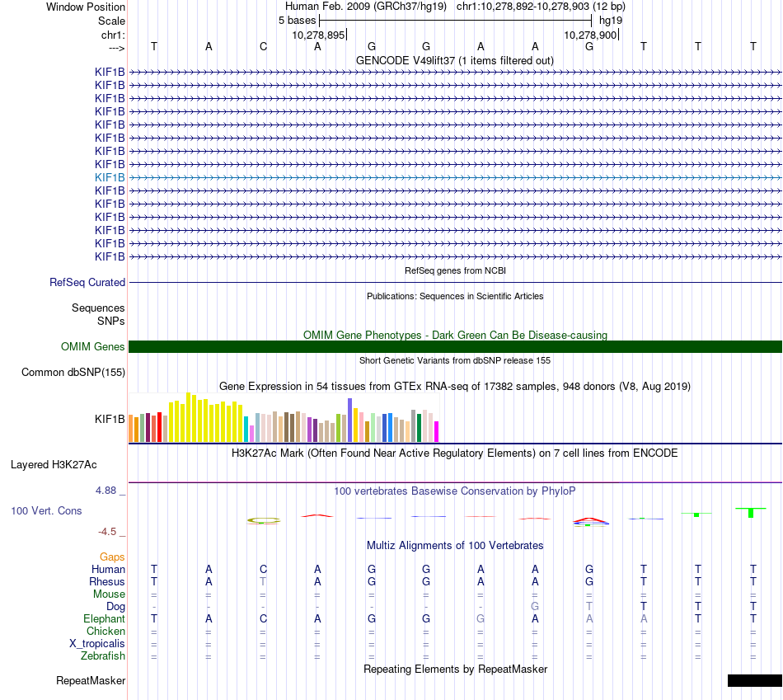Viewport: 783px width, 700px height.
Task: Click the tall blue-violet bar in GTEx chart
Action: coord(350,420)
